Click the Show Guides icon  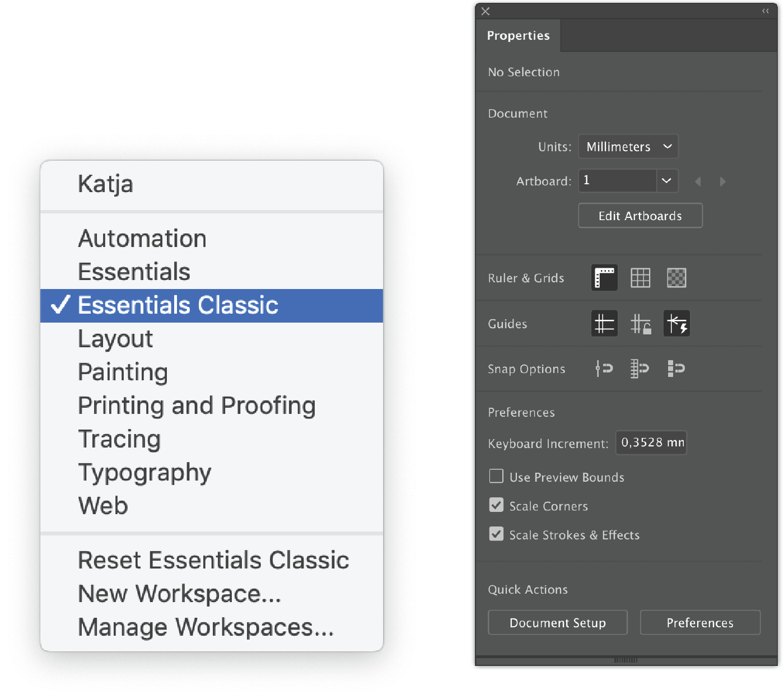(x=604, y=324)
